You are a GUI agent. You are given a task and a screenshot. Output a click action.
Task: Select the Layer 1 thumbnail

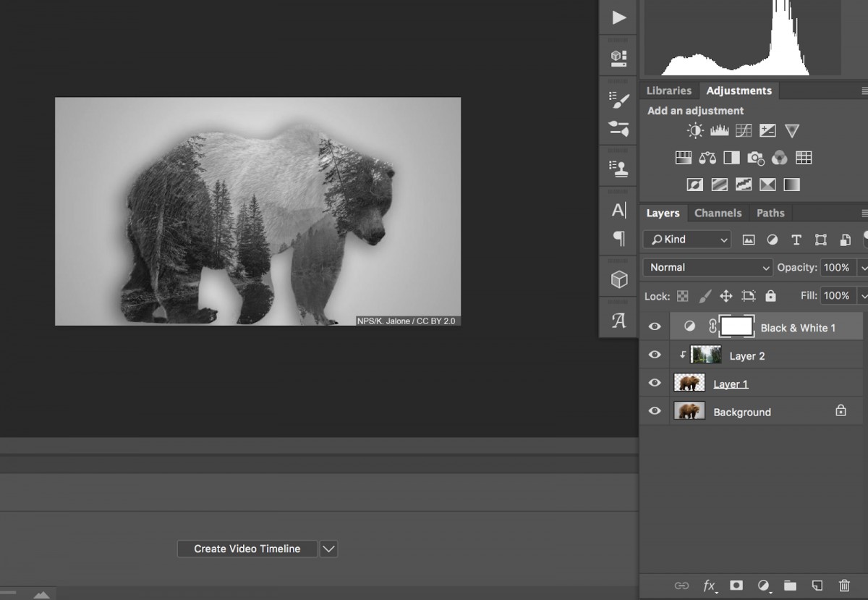[689, 382]
